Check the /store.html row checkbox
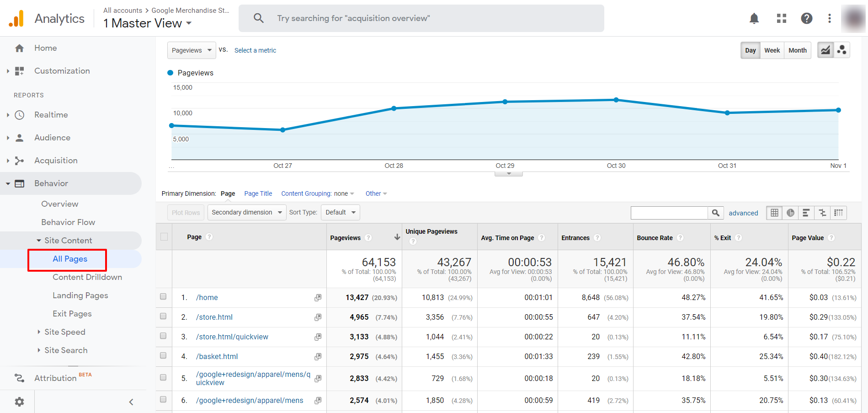The height and width of the screenshot is (413, 868). (x=163, y=316)
